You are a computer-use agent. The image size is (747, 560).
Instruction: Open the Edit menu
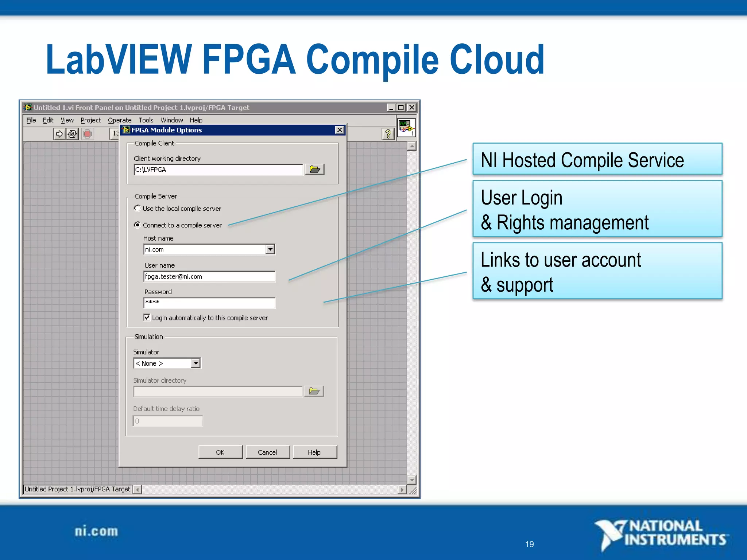click(x=48, y=120)
